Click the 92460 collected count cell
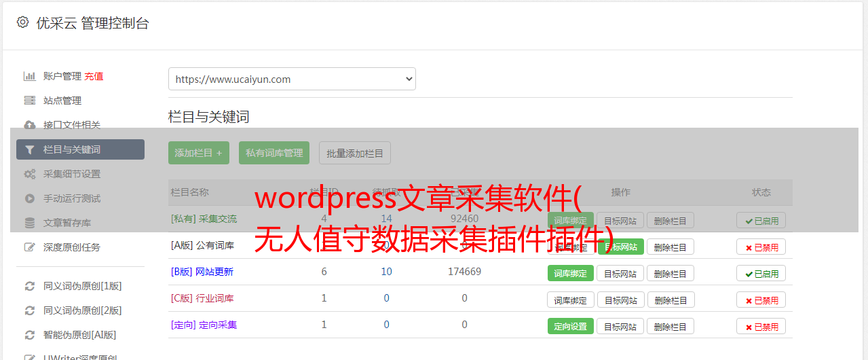 tap(464, 219)
